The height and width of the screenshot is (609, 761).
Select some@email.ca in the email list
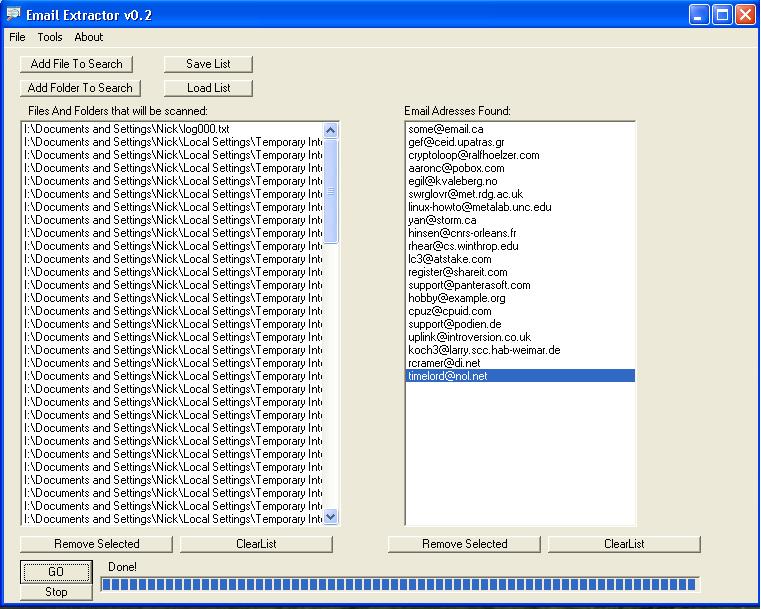tap(446, 130)
